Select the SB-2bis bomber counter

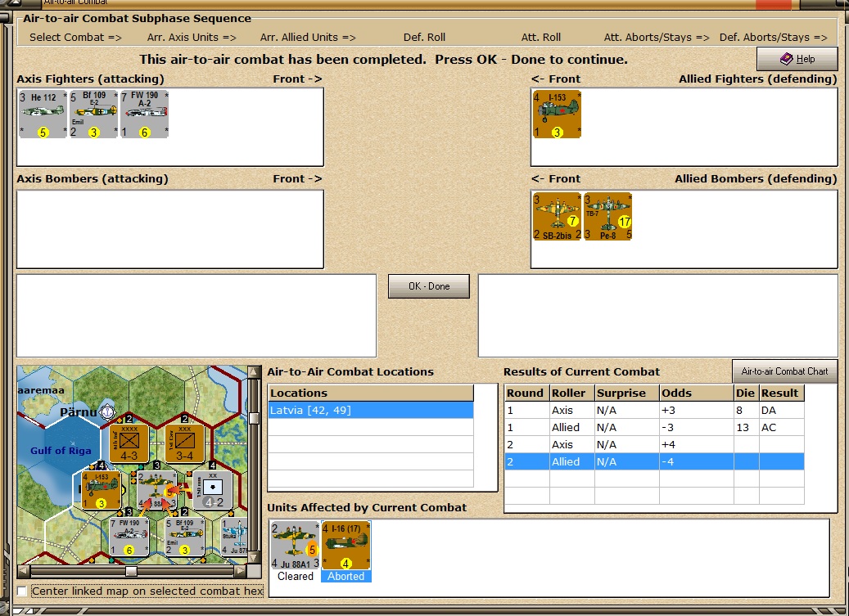[x=557, y=216]
